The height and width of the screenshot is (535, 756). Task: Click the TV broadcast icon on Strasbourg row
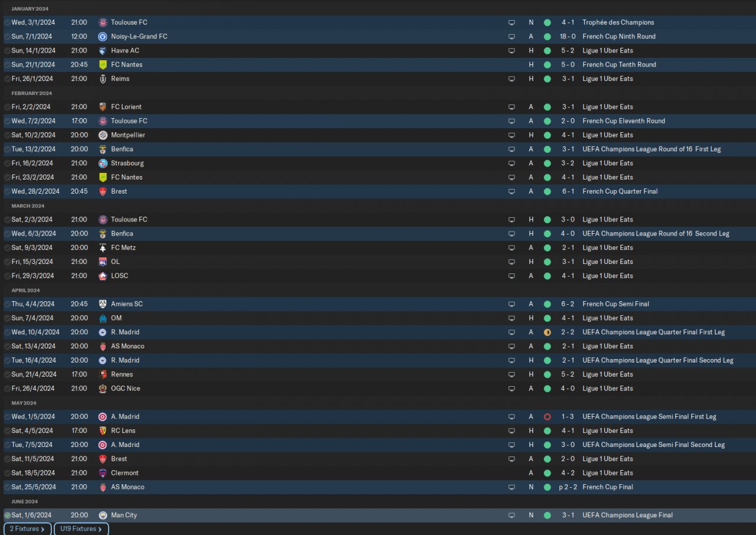tap(511, 164)
